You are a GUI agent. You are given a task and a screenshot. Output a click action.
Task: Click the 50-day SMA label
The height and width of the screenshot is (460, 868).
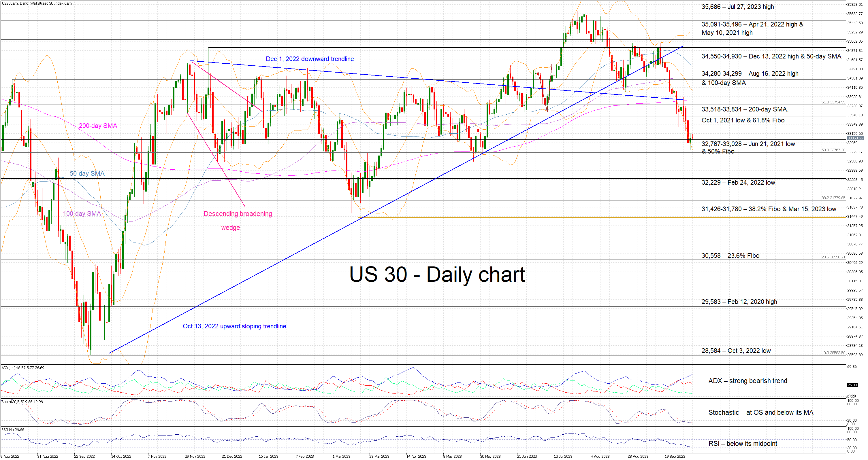click(x=87, y=173)
